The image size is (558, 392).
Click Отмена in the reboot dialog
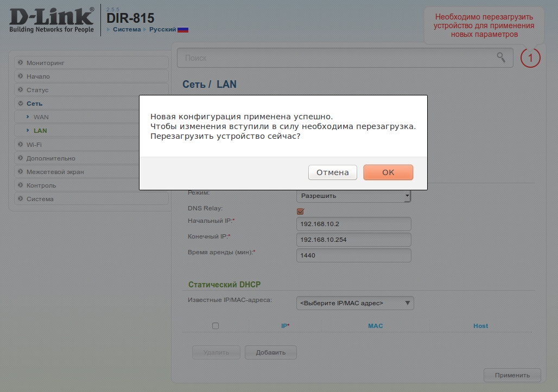pos(332,172)
